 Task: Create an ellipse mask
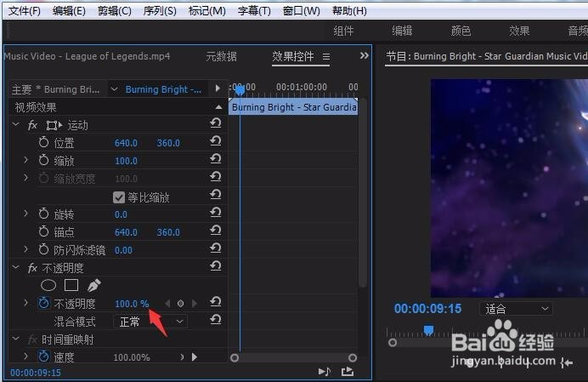click(x=48, y=286)
